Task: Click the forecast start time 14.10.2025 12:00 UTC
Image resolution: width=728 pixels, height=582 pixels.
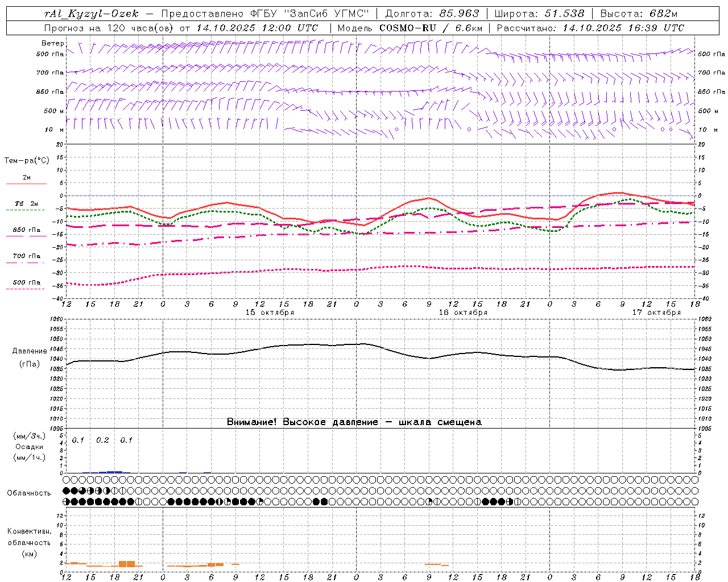Action: point(257,28)
